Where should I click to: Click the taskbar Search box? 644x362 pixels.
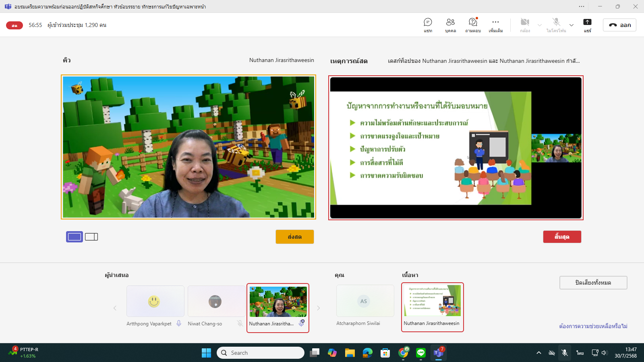pyautogui.click(x=261, y=353)
